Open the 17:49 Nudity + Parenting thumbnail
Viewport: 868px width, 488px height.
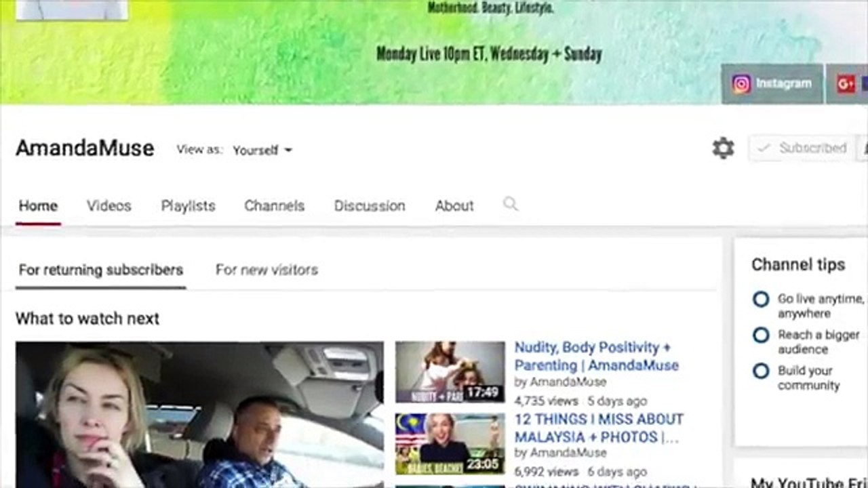tap(450, 372)
